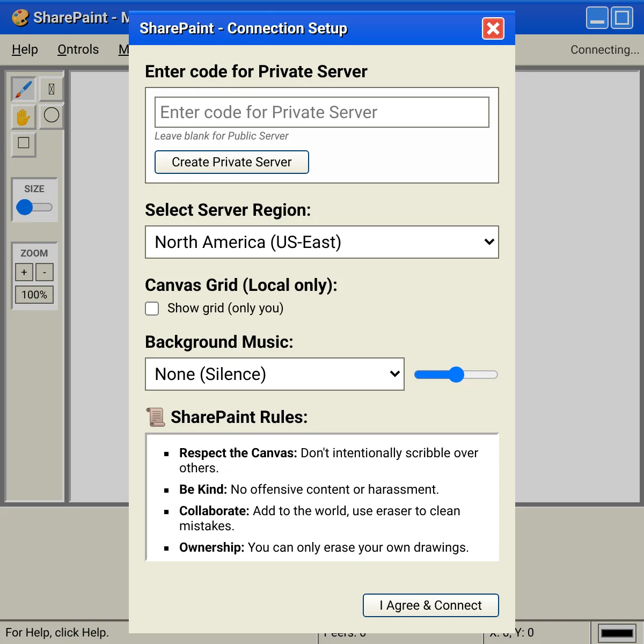Select the circle shape tool
644x644 pixels.
52,115
